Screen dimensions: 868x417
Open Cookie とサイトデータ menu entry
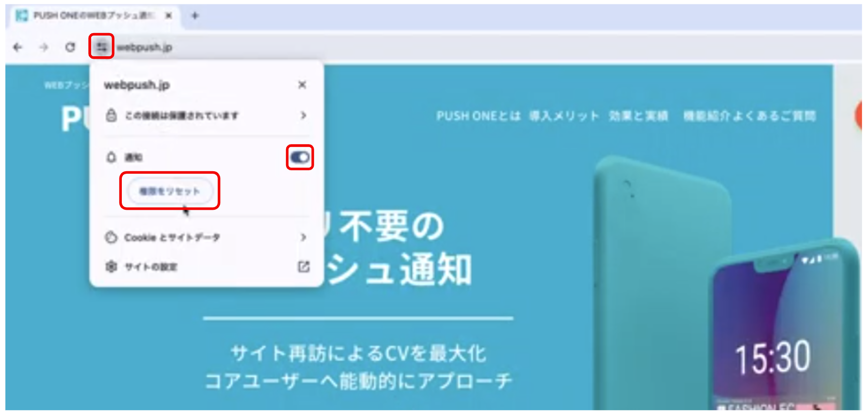[x=206, y=237]
